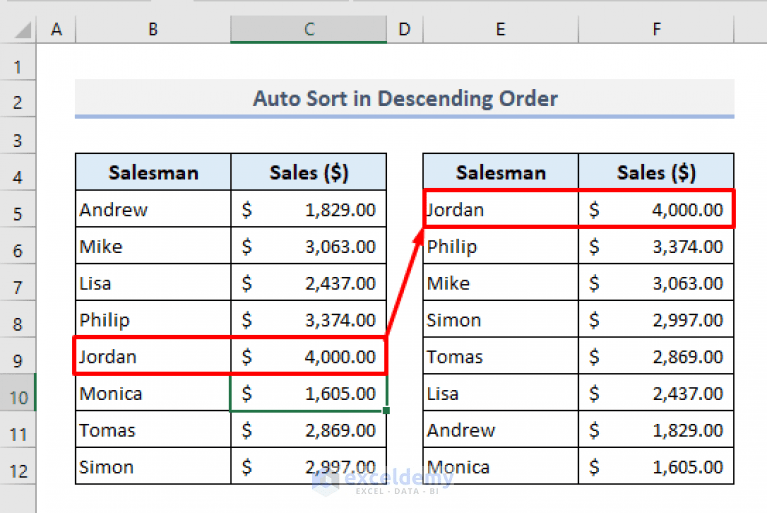Select the 4,000.00 cell in column C
The width and height of the screenshot is (767, 513).
click(309, 356)
